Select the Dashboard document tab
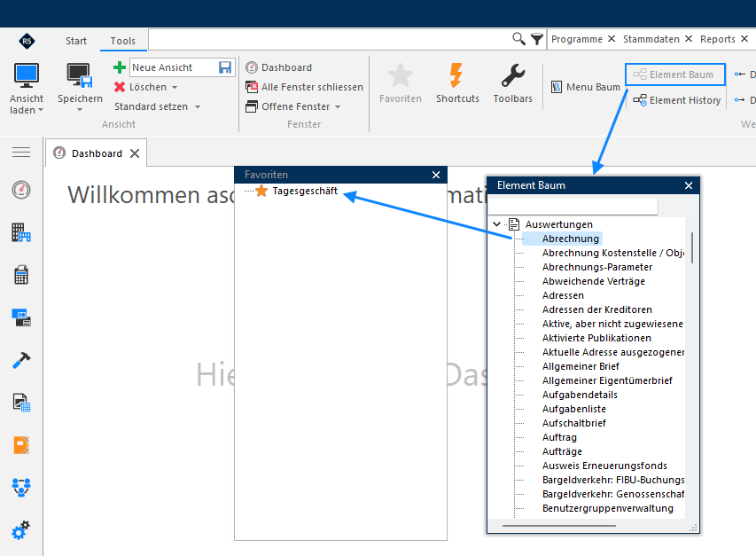Screen dimensions: 756x556 97,153
